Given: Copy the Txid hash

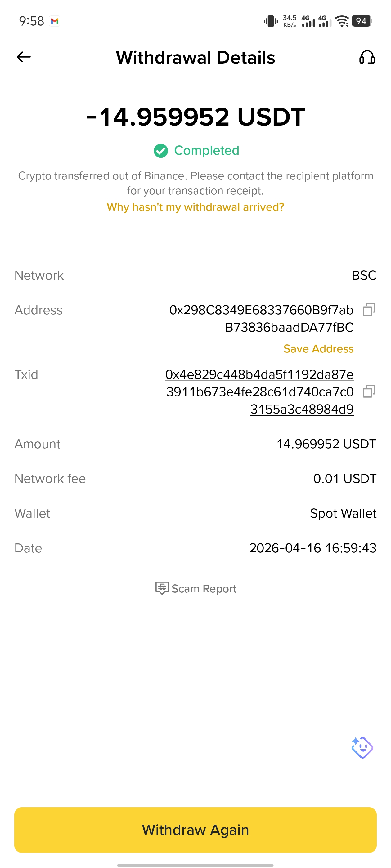Looking at the screenshot, I should [x=369, y=392].
